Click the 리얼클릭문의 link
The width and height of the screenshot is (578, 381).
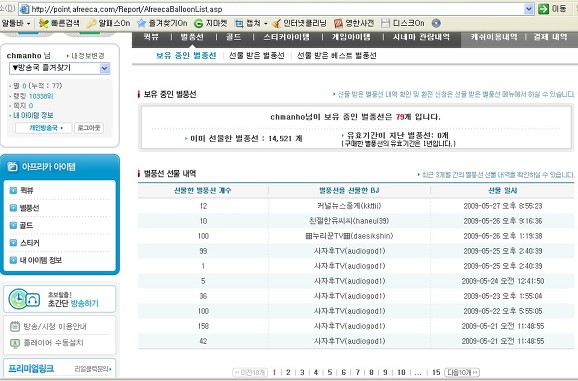[93, 369]
